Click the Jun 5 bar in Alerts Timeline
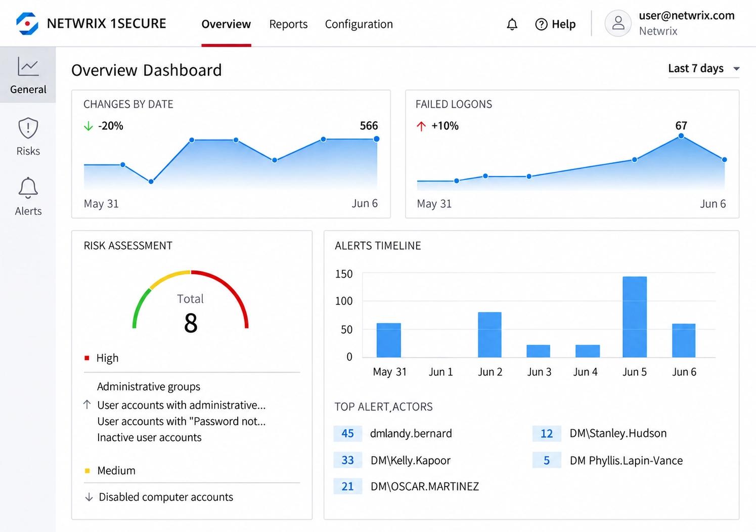The height and width of the screenshot is (532, 756). click(x=635, y=317)
